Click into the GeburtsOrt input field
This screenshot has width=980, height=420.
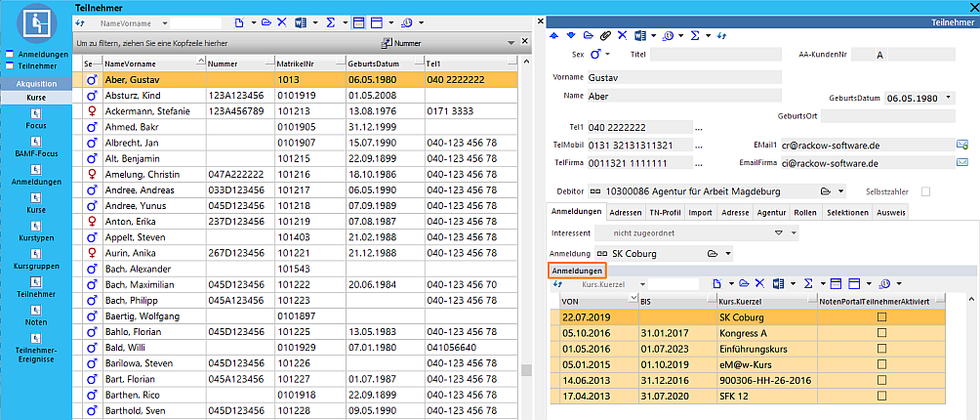pyautogui.click(x=888, y=115)
